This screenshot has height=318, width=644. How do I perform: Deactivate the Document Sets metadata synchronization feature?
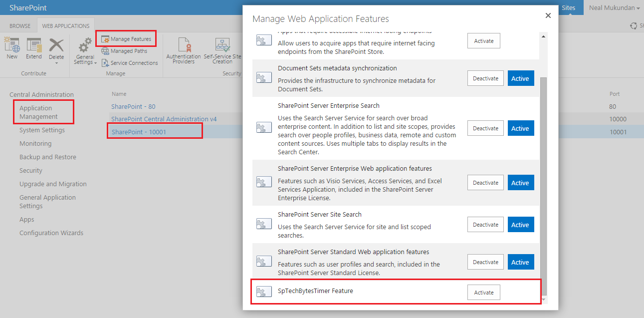(x=485, y=78)
